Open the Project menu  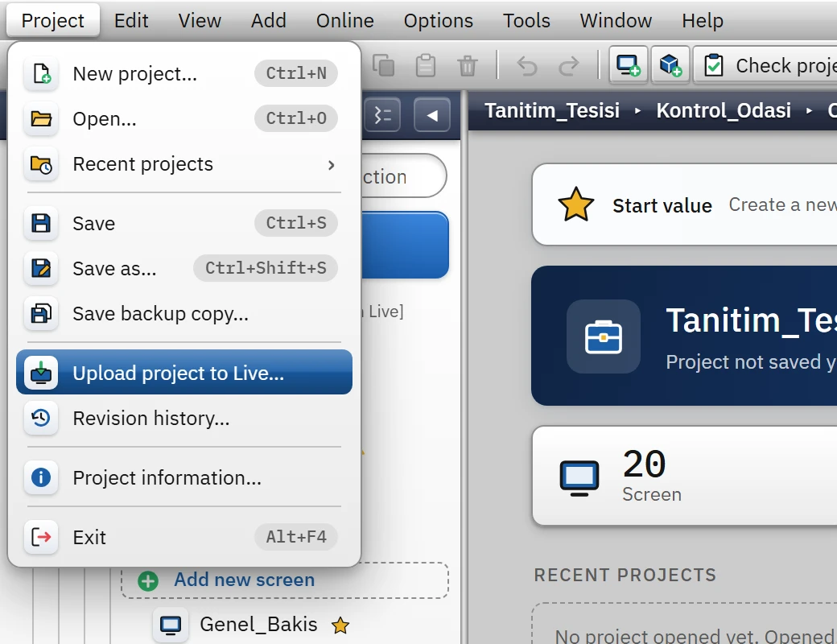click(x=53, y=20)
